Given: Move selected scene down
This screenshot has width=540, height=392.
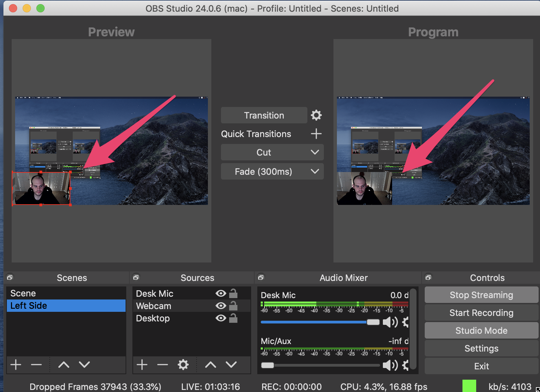Looking at the screenshot, I should [84, 365].
